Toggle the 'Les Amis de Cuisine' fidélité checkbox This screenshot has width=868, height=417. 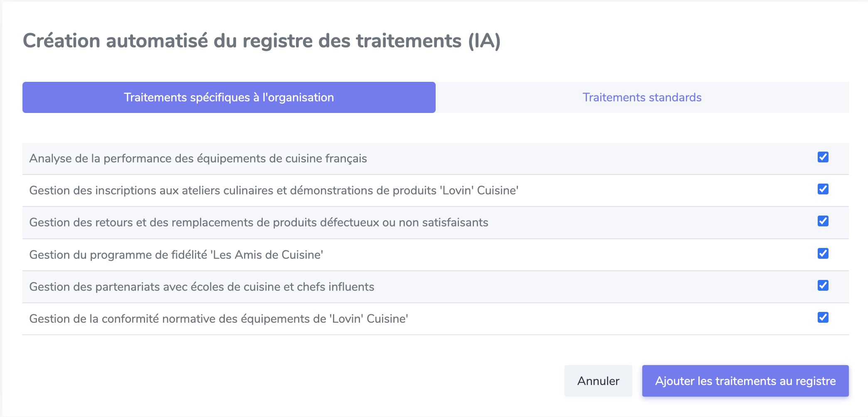[x=823, y=253]
